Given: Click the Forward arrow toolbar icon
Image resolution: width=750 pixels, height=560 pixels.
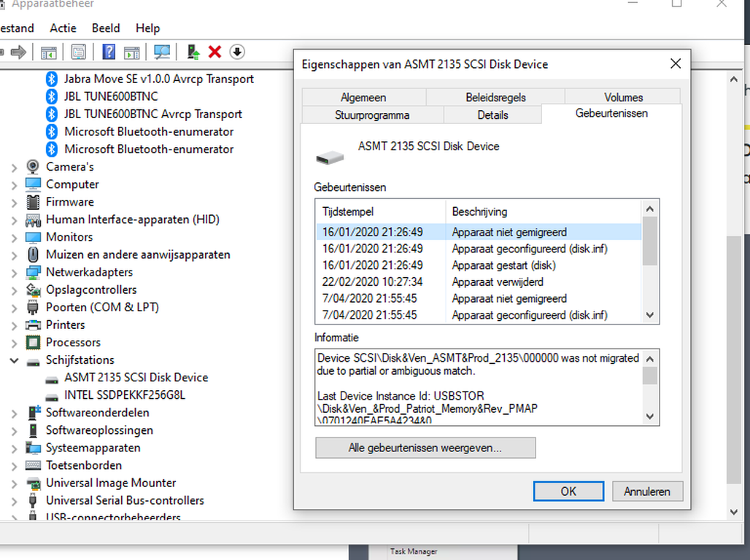Looking at the screenshot, I should [18, 52].
